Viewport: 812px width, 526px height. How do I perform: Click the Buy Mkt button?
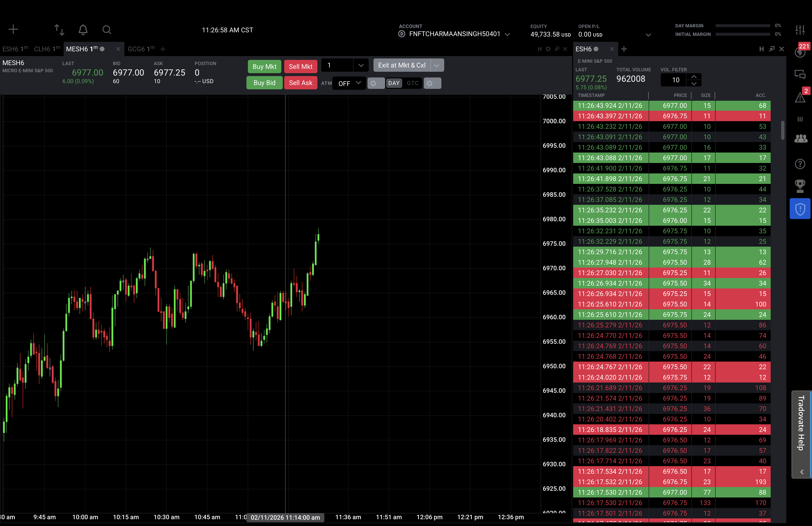pyautogui.click(x=264, y=67)
